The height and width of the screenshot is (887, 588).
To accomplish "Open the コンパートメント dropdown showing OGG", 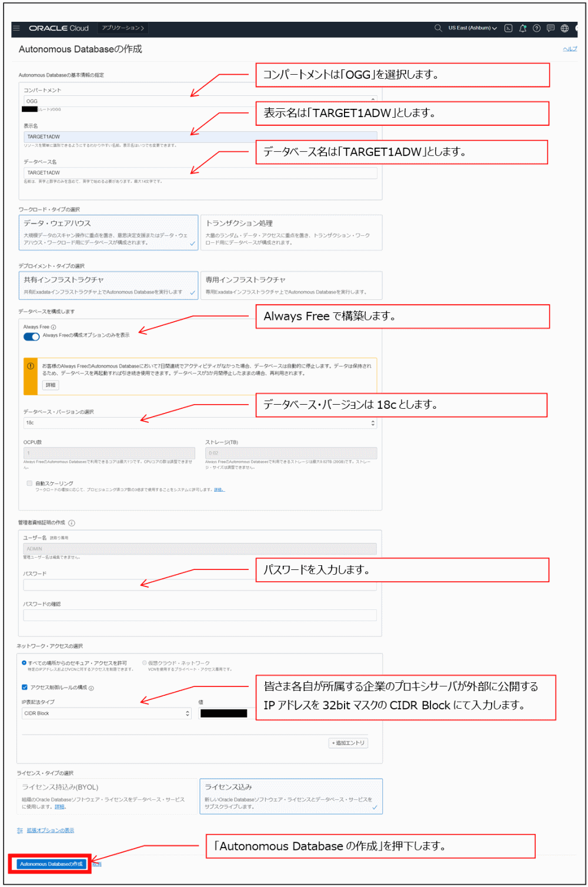I will click(x=200, y=101).
